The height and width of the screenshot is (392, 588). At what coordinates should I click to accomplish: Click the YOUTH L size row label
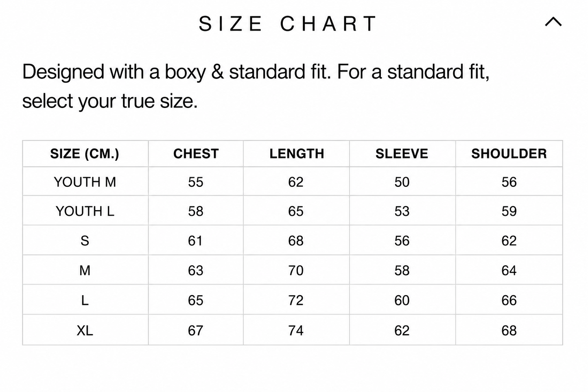pos(85,211)
